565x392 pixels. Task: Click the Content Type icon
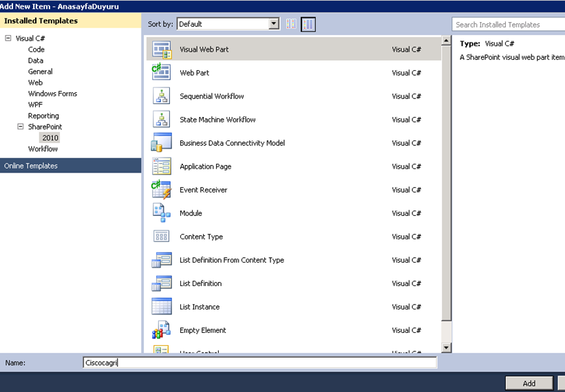162,237
